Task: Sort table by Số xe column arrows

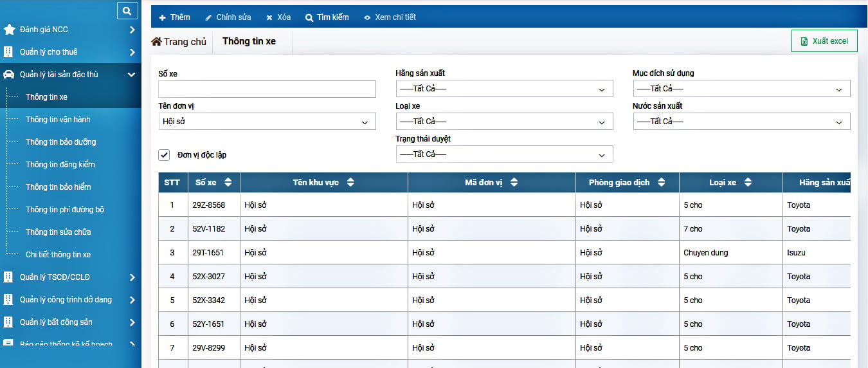Action: (228, 183)
